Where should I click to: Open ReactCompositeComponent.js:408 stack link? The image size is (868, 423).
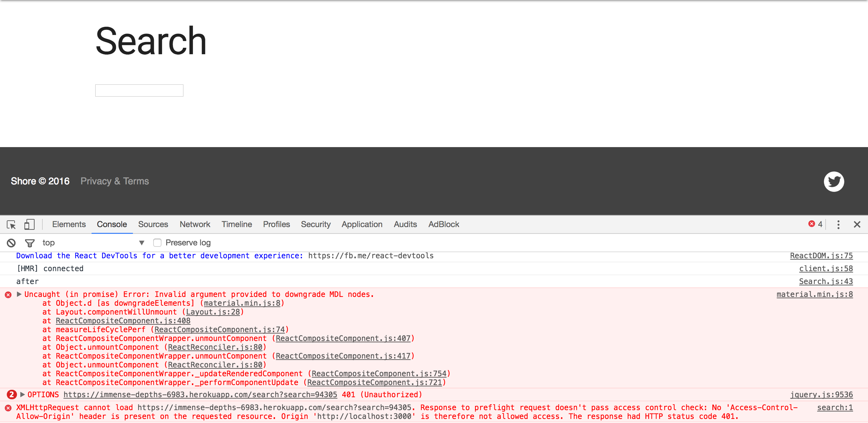click(x=123, y=321)
